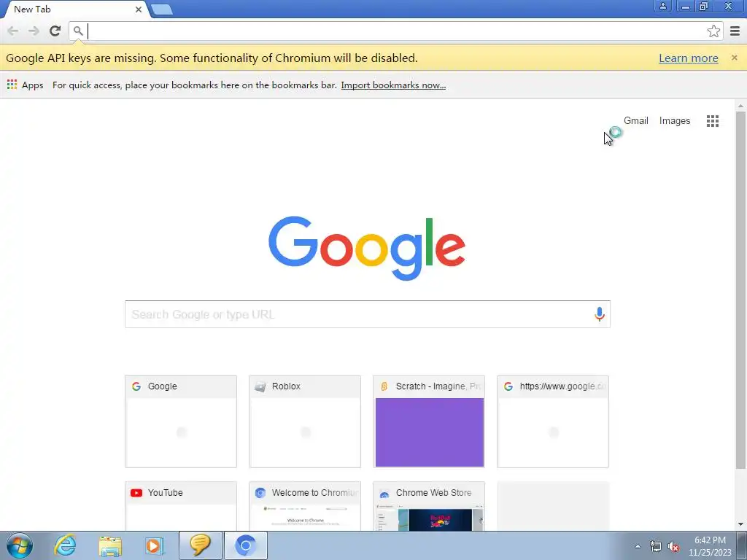Click the scrollbar up arrow
This screenshot has width=747, height=560.
[x=740, y=106]
